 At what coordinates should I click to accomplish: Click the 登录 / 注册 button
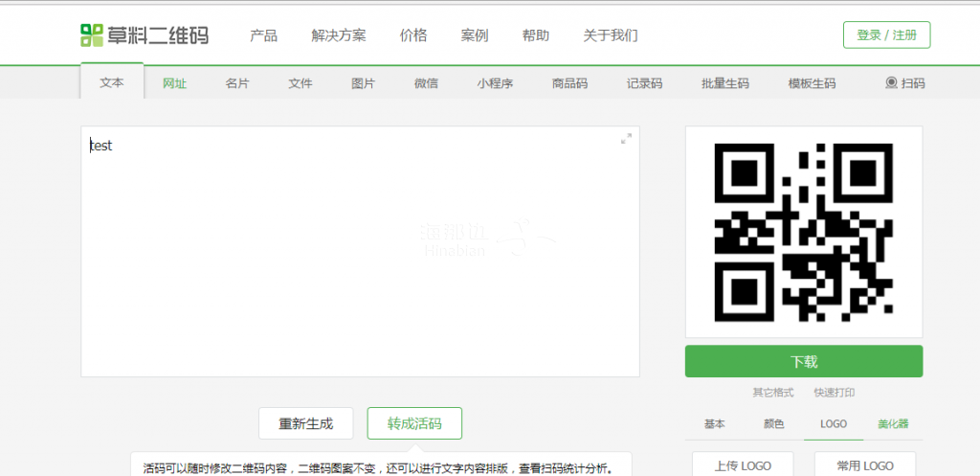[x=886, y=34]
